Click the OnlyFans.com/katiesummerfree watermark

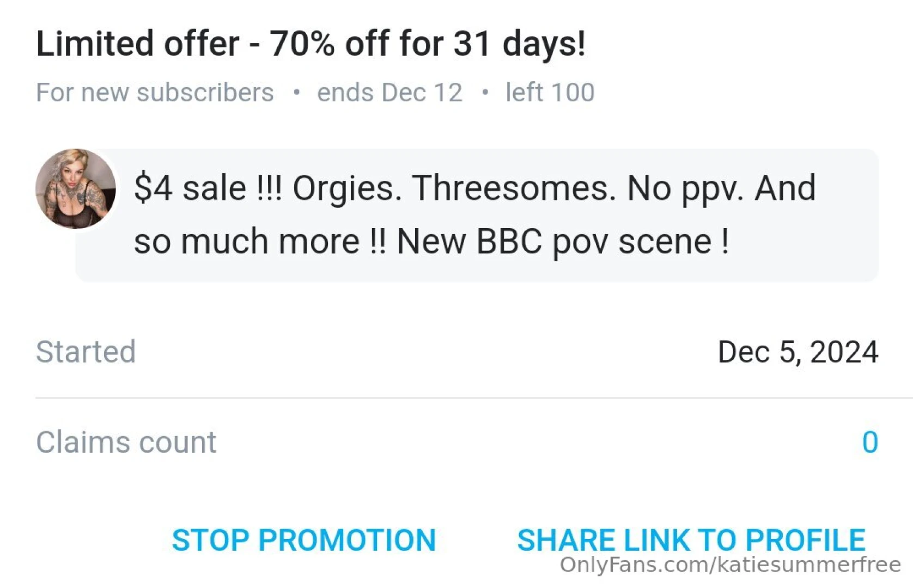coord(730,565)
